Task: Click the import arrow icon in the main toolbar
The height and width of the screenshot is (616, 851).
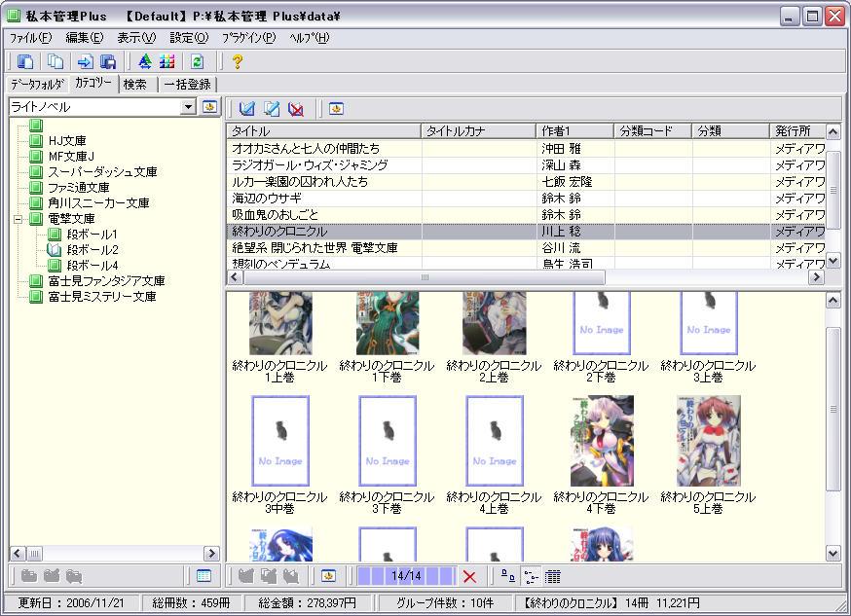Action: point(85,61)
